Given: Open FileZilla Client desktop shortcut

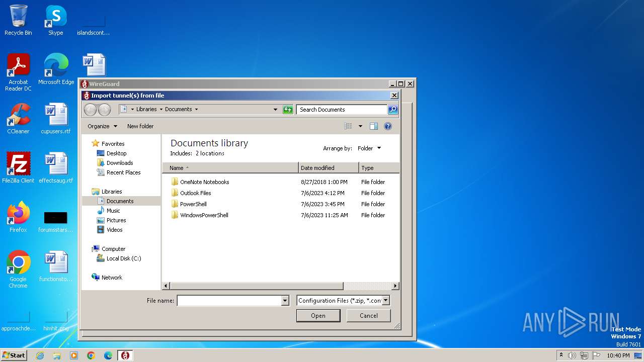Looking at the screenshot, I should (x=18, y=168).
